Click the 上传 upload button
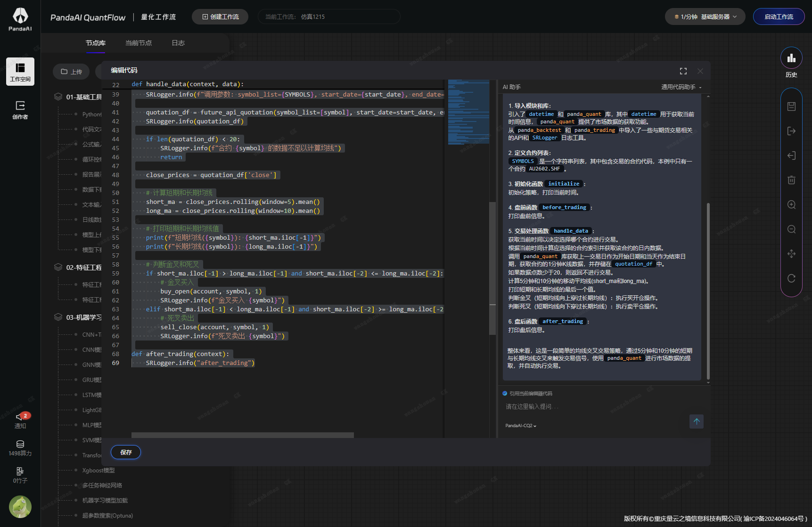The width and height of the screenshot is (812, 527). 71,72
